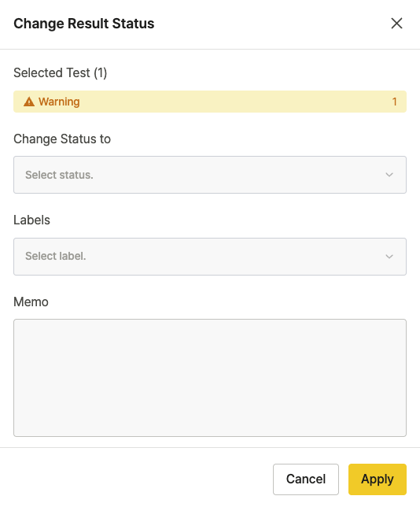The height and width of the screenshot is (507, 420).
Task: Open the Select label dropdown
Action: [x=210, y=257]
